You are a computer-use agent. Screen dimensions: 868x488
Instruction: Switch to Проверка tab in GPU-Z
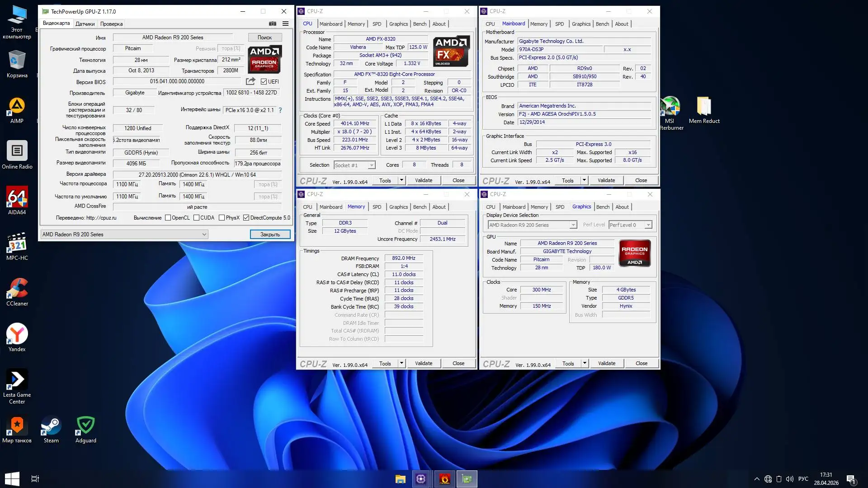point(111,24)
